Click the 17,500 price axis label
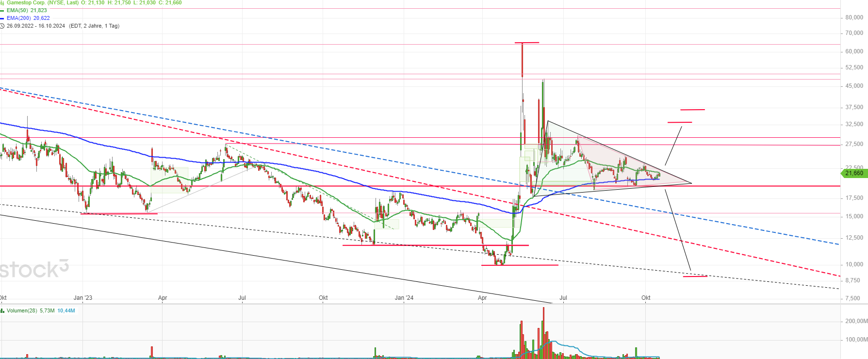 [854, 198]
